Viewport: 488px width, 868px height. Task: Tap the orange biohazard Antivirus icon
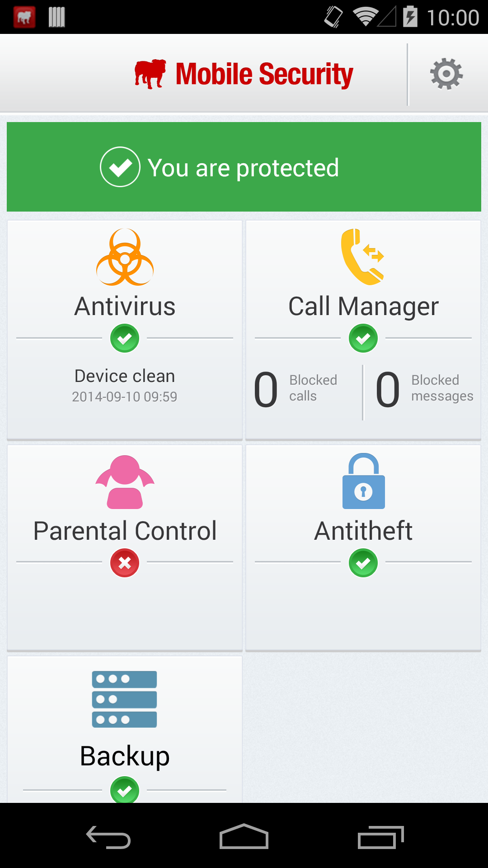click(x=125, y=257)
